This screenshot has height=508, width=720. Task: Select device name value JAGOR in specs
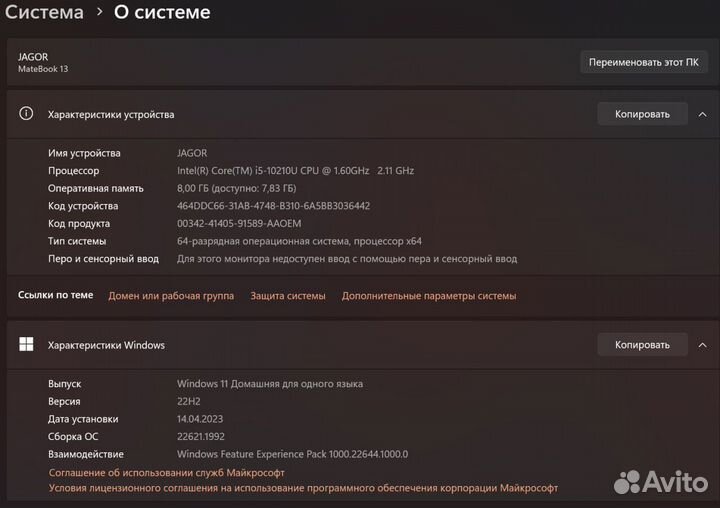coord(192,153)
